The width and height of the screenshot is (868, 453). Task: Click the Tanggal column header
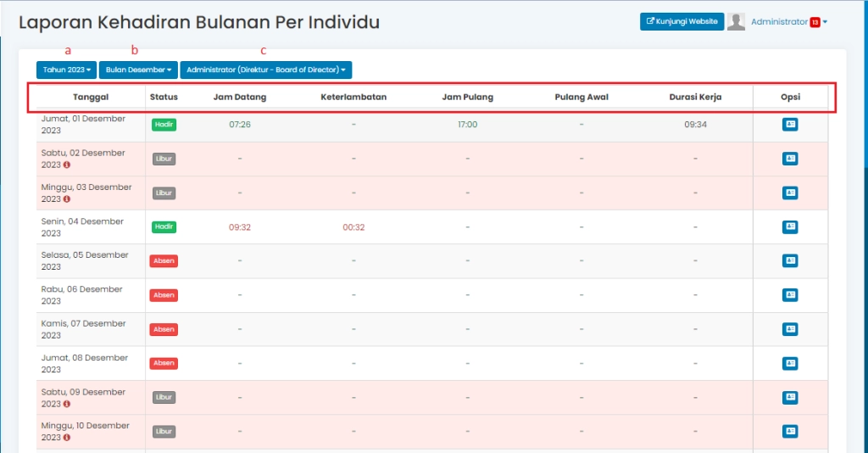tap(91, 97)
